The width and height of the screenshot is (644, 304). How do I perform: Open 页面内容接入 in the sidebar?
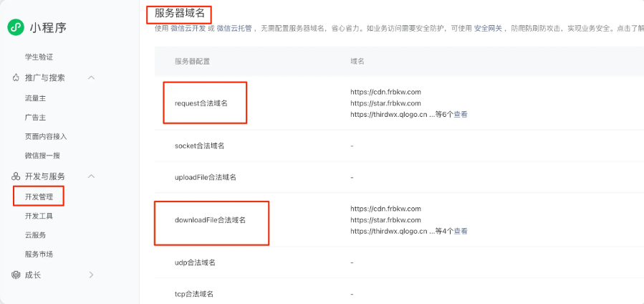pos(46,137)
